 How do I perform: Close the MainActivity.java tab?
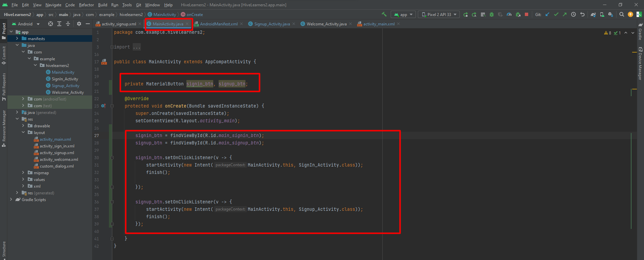pyautogui.click(x=188, y=24)
